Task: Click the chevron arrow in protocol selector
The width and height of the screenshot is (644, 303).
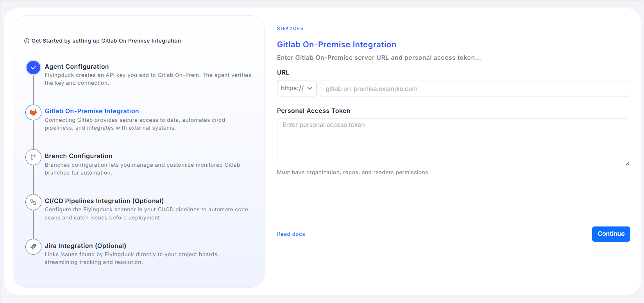Action: (310, 88)
